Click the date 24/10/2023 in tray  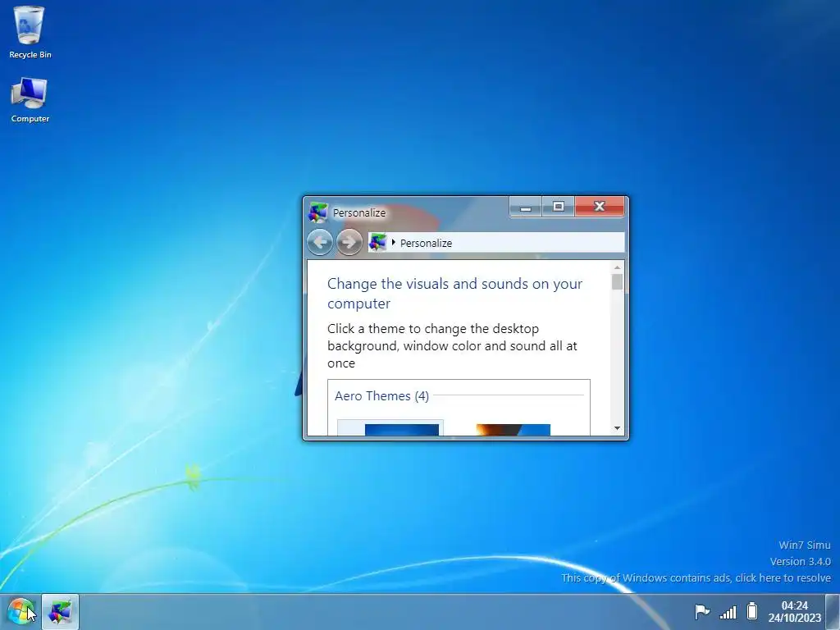794,618
